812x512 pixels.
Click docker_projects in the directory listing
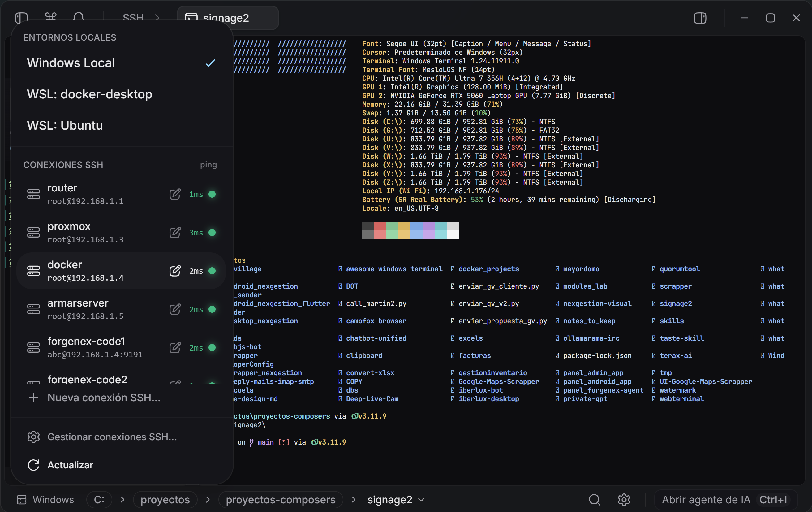click(x=489, y=269)
